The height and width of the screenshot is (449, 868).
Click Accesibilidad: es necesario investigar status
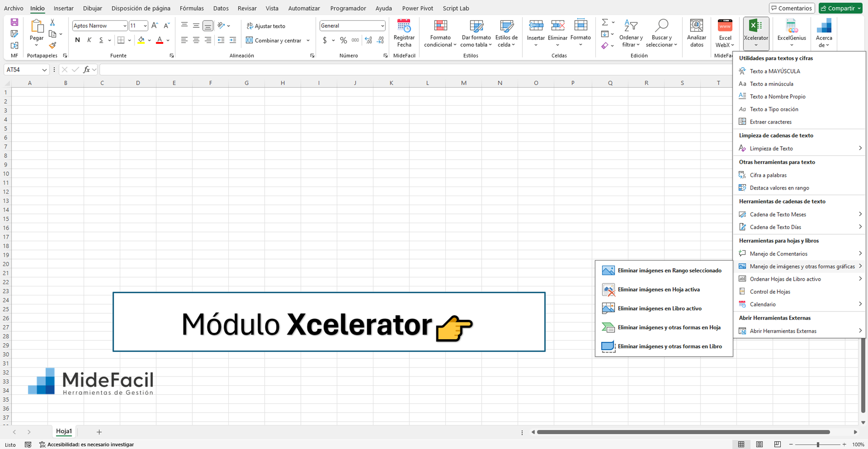click(x=86, y=445)
